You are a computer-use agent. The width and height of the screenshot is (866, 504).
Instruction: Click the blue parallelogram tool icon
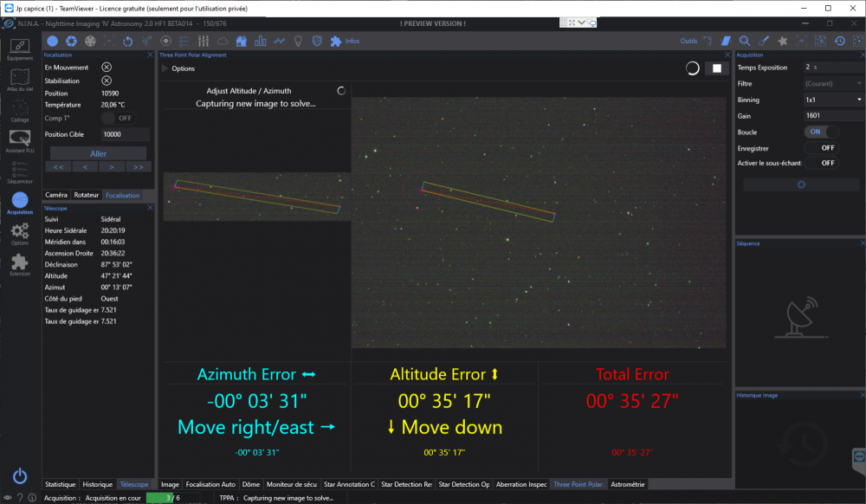tap(726, 41)
